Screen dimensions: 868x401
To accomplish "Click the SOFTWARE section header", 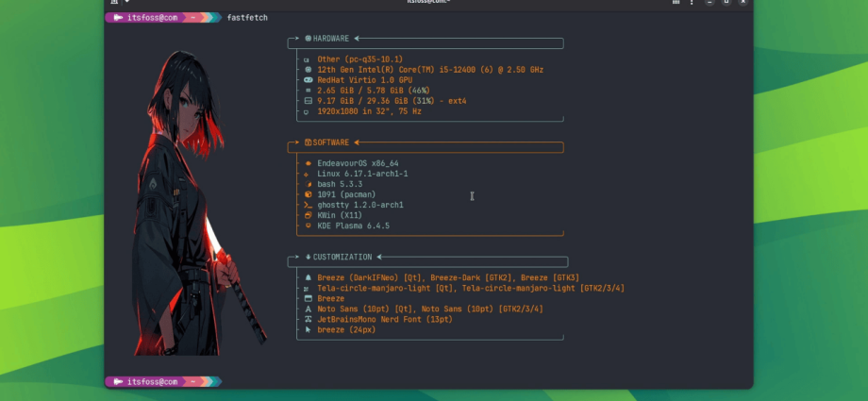I will click(x=331, y=142).
